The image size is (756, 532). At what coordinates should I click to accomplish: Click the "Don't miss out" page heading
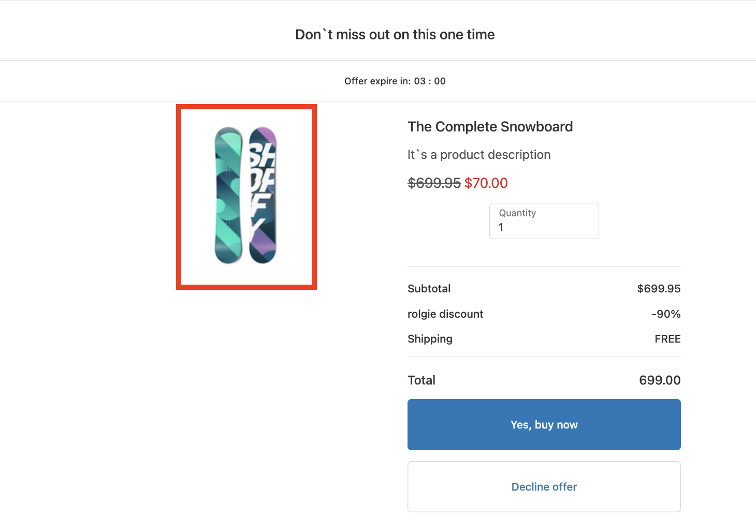click(395, 35)
